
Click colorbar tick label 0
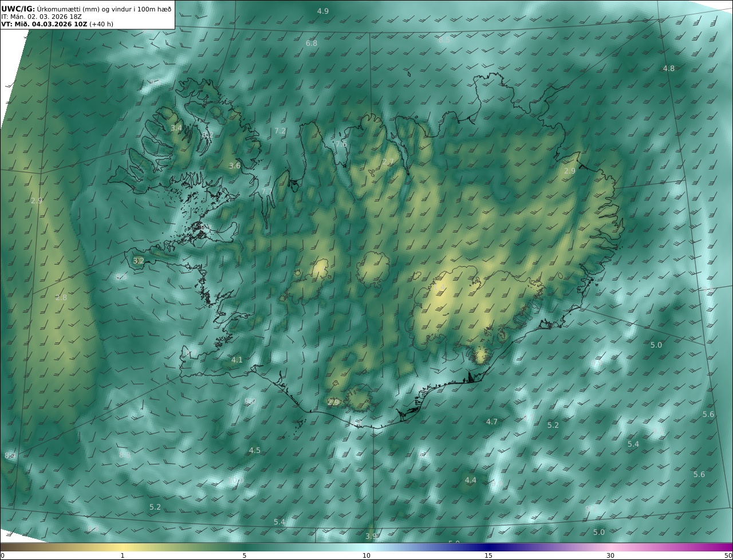coord(2,556)
